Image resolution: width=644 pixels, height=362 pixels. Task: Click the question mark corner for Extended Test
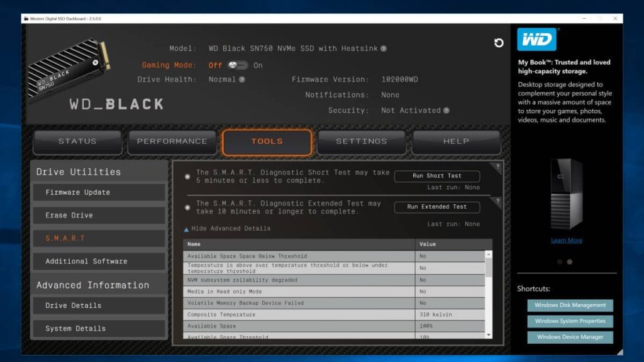497,200
